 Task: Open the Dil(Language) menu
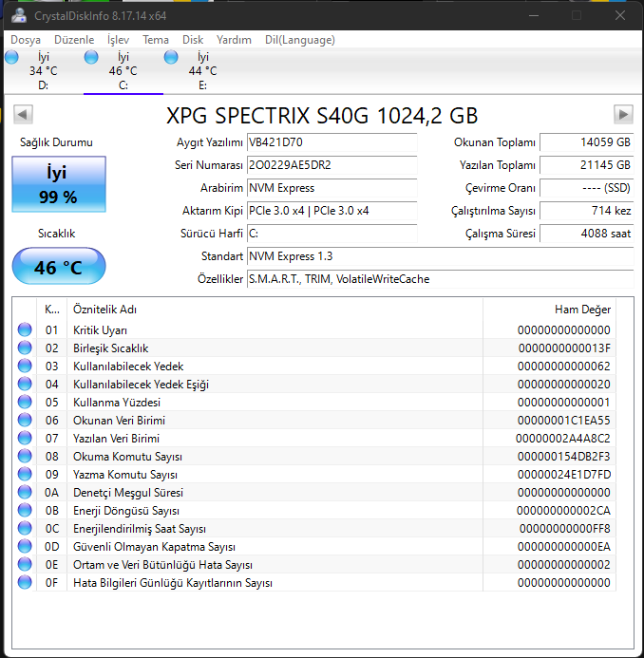pyautogui.click(x=300, y=40)
